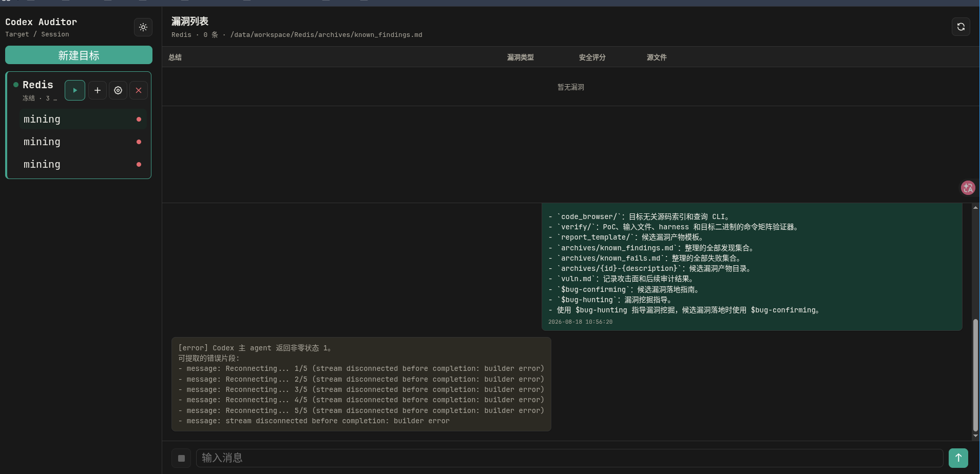
Task: Click the 2026-08-18 10:56:20 timestamp
Action: click(580, 322)
